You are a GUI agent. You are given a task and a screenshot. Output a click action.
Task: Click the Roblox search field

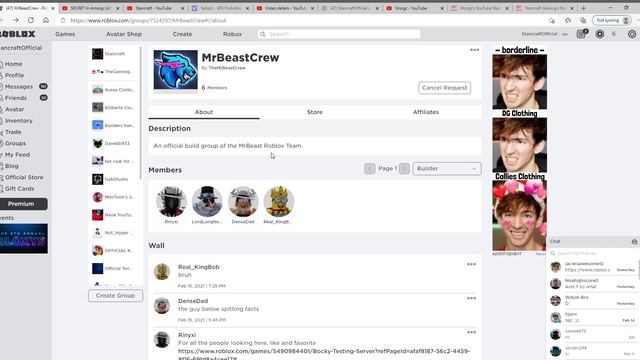pyautogui.click(x=339, y=34)
